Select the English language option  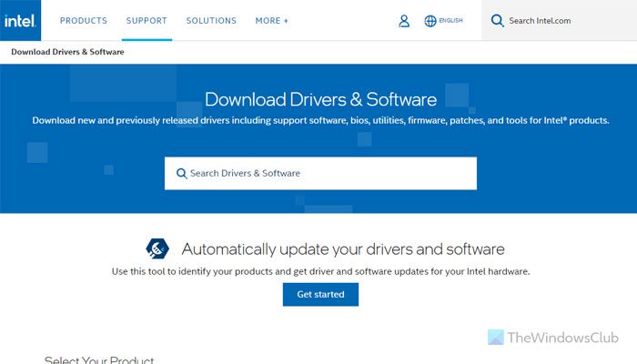[450, 20]
